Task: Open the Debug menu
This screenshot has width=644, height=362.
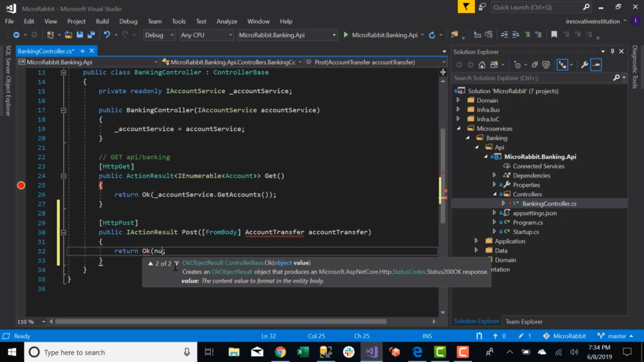Action: tap(128, 21)
